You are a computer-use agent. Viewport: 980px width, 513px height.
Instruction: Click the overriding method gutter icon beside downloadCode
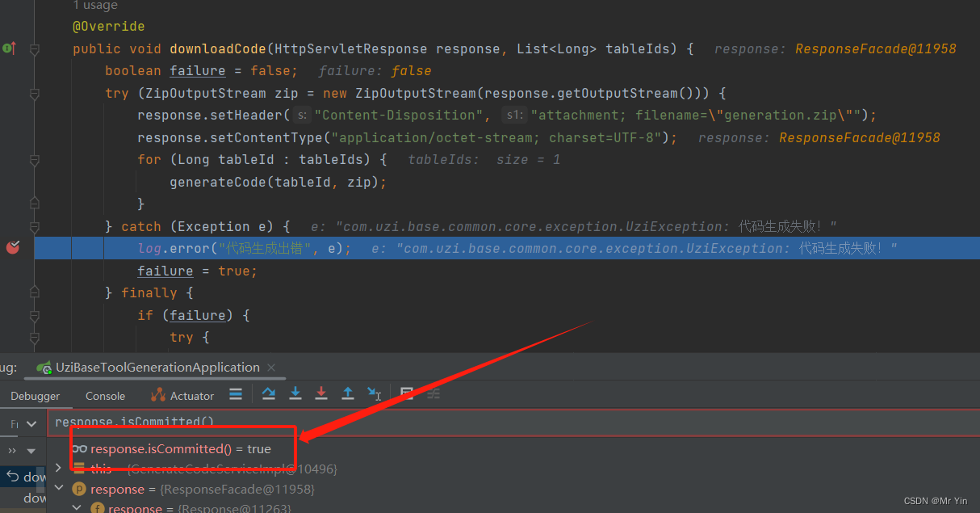pos(11,48)
